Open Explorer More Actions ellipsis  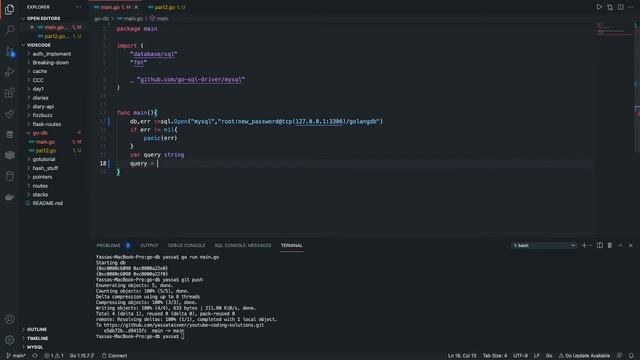[x=78, y=7]
